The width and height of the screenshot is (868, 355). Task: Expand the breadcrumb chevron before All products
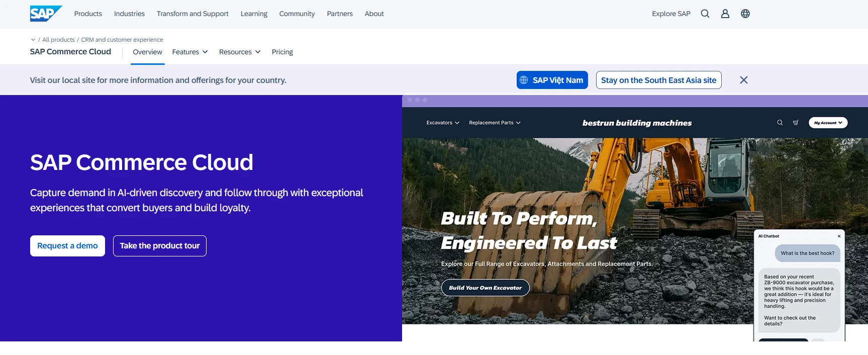33,40
